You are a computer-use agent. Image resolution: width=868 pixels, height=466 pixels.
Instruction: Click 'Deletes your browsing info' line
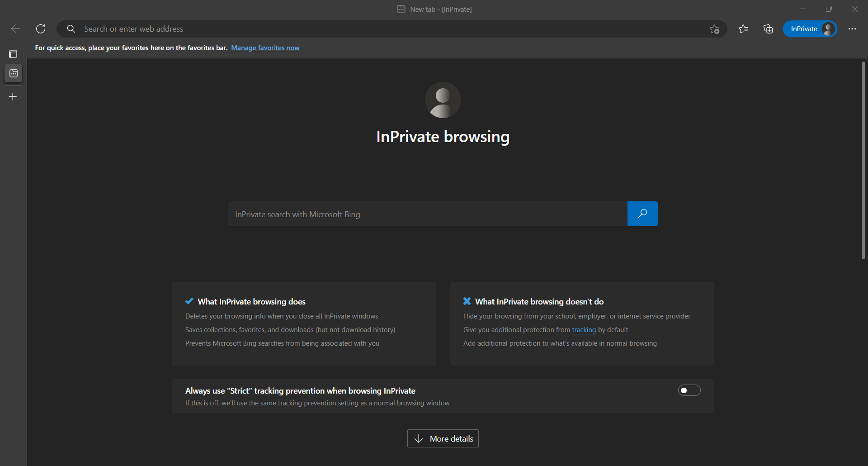point(282,316)
